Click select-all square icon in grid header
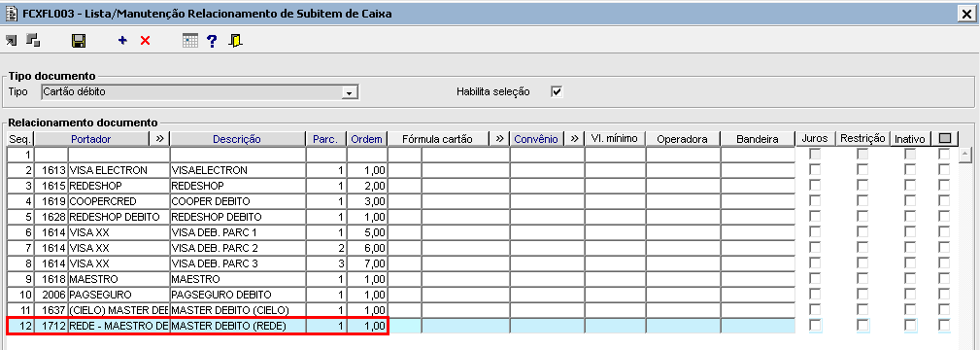Screen dimensions: 980x350 [945, 138]
